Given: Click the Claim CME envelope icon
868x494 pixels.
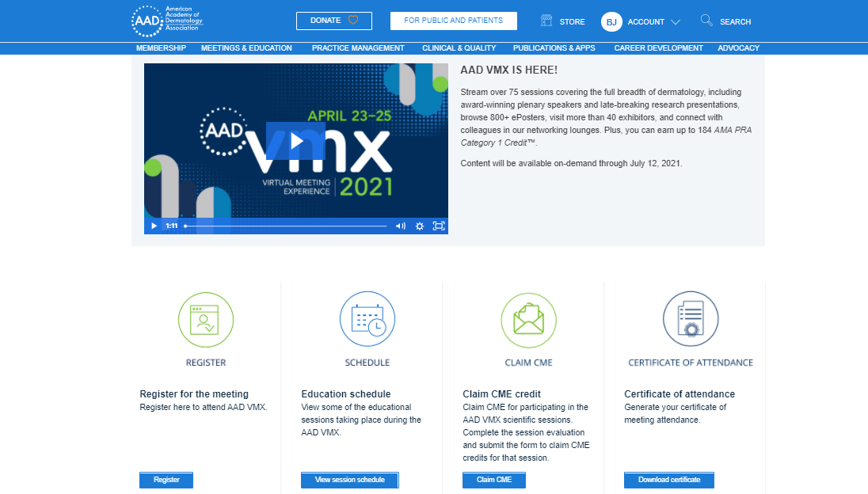Looking at the screenshot, I should pos(529,320).
